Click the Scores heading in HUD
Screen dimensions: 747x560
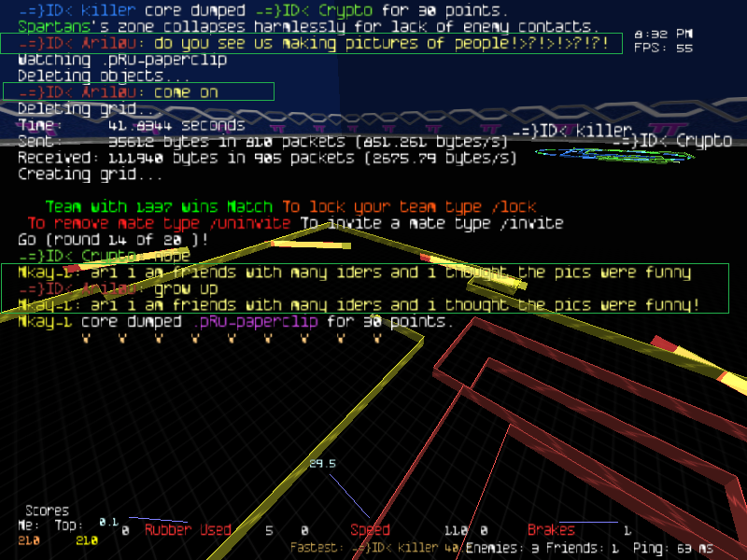[x=47, y=511]
